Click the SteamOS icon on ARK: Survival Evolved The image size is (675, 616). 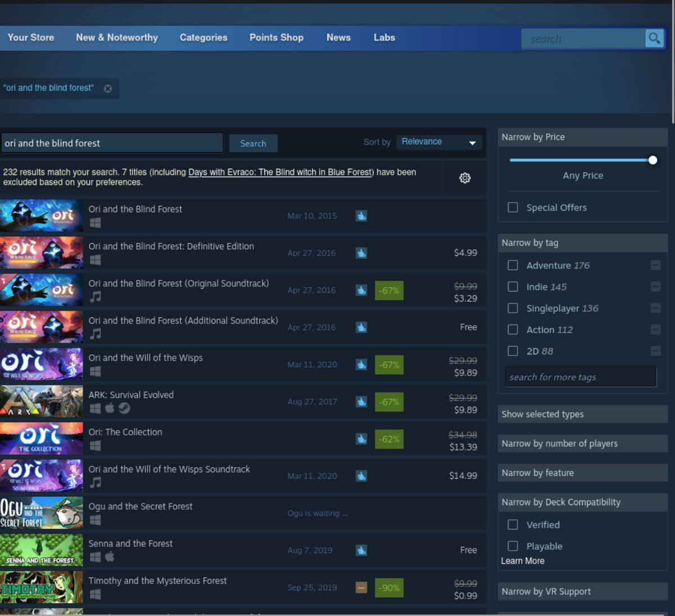tap(124, 408)
